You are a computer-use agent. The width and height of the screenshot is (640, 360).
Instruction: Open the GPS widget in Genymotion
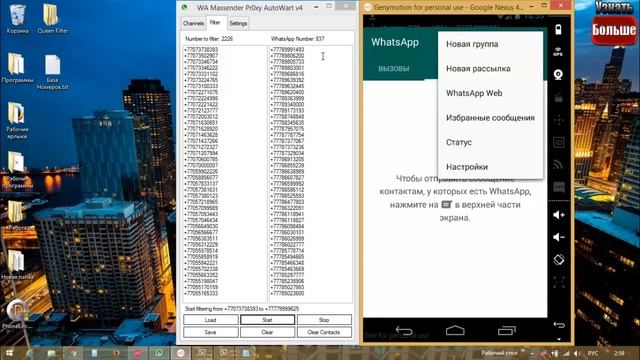558,52
